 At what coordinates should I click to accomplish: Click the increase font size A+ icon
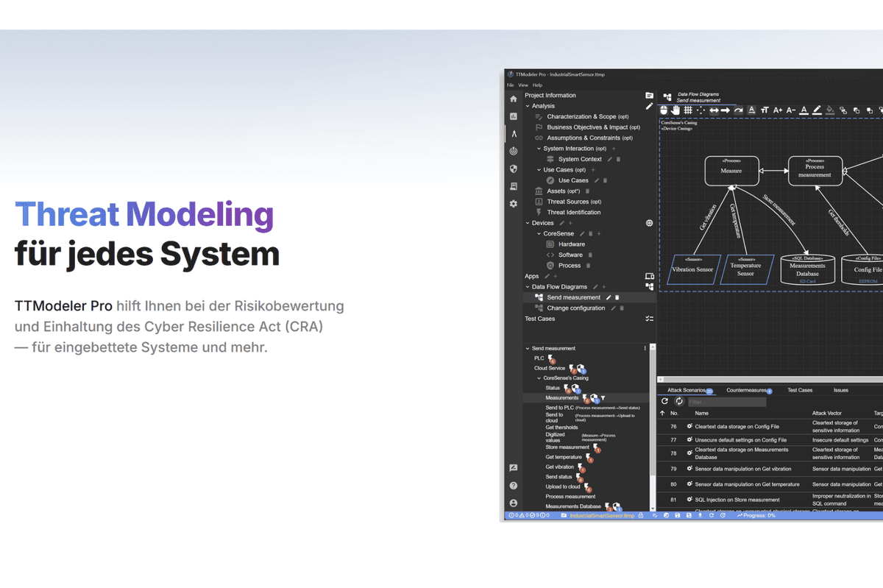pos(778,110)
